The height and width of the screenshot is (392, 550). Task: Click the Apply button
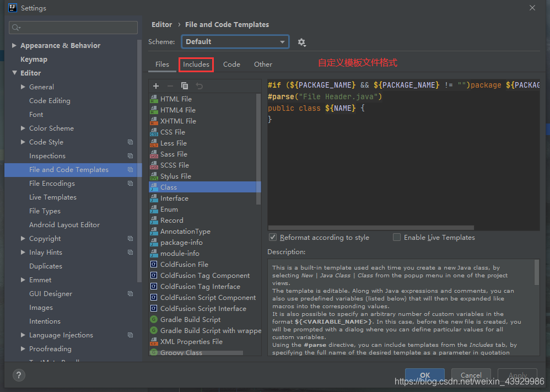point(517,375)
